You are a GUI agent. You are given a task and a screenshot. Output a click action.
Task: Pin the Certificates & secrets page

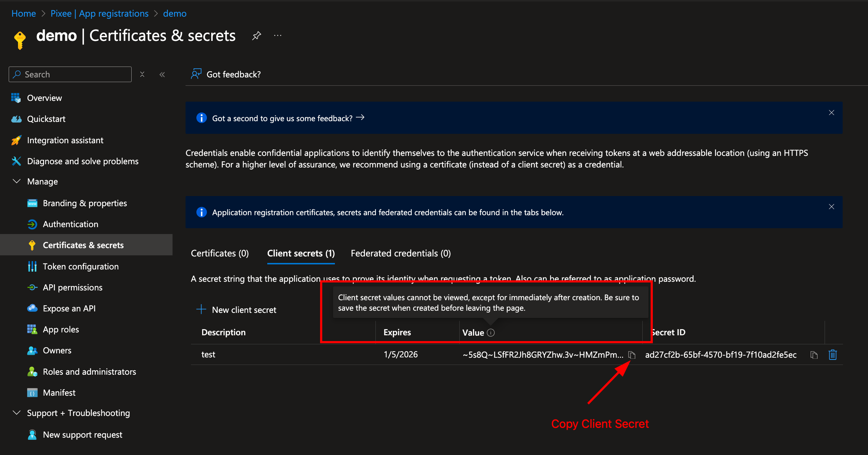coord(256,35)
